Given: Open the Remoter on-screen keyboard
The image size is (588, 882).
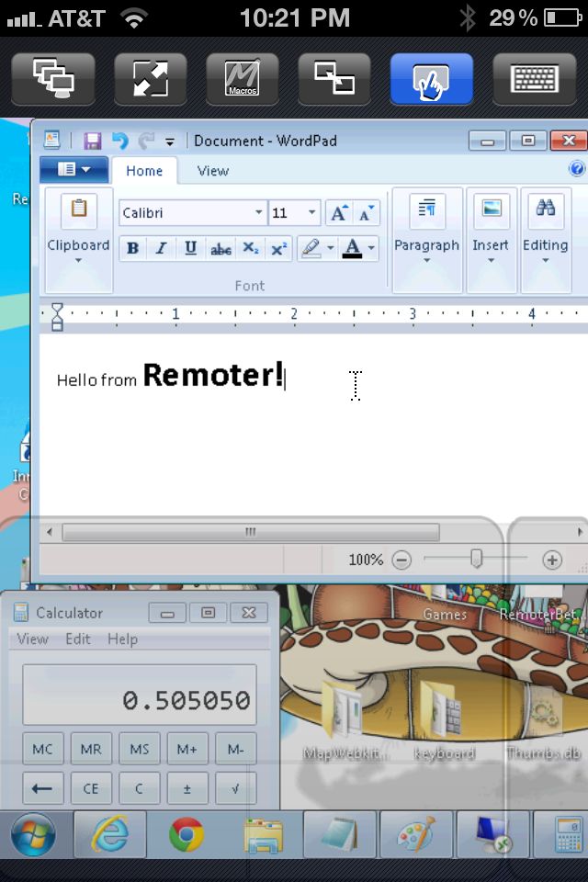Looking at the screenshot, I should pyautogui.click(x=534, y=79).
